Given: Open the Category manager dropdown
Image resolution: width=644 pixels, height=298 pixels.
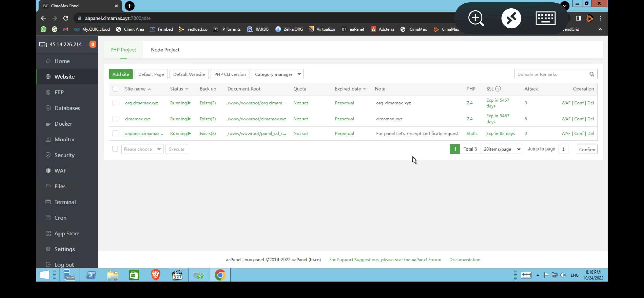Looking at the screenshot, I should tap(277, 74).
